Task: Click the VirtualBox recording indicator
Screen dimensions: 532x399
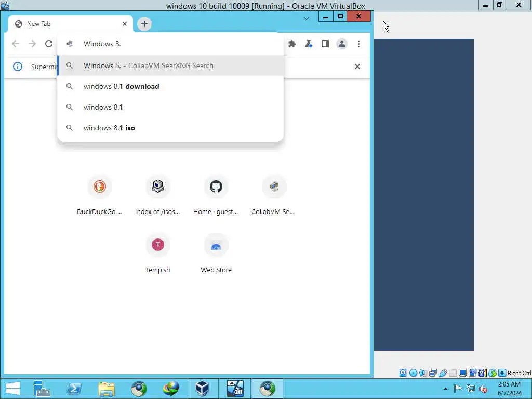Action: pos(472,373)
